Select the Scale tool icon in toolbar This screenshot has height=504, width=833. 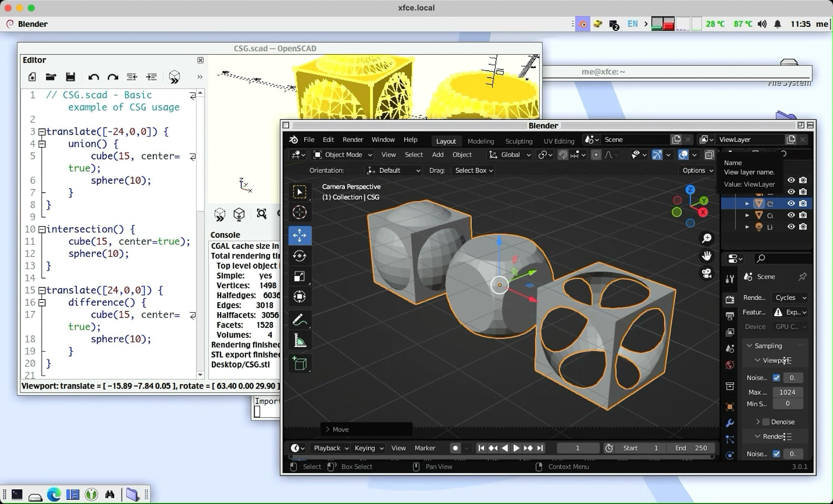click(x=299, y=276)
